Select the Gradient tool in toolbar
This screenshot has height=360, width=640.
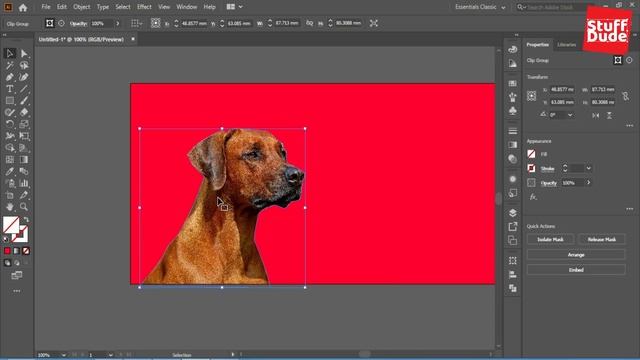click(x=24, y=160)
